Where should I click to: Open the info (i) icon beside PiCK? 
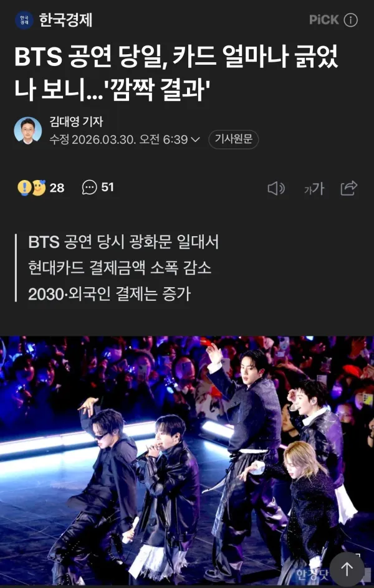pos(351,21)
